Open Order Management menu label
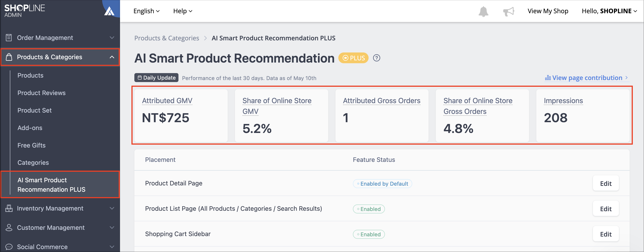Image resolution: width=644 pixels, height=252 pixels. pos(45,37)
